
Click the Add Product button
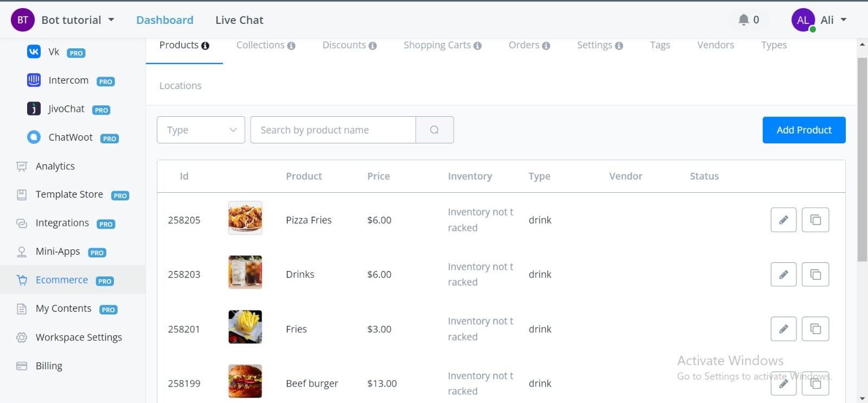tap(803, 130)
